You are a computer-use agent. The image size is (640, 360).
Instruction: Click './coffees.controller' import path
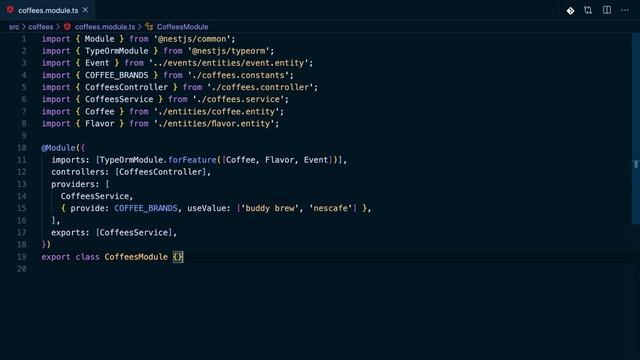coord(260,87)
